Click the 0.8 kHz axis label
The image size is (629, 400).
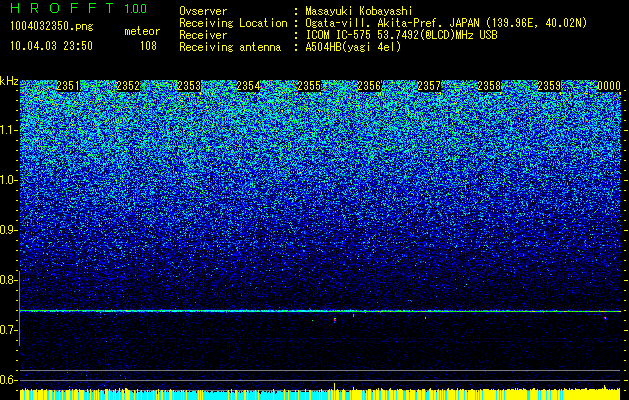pos(8,280)
